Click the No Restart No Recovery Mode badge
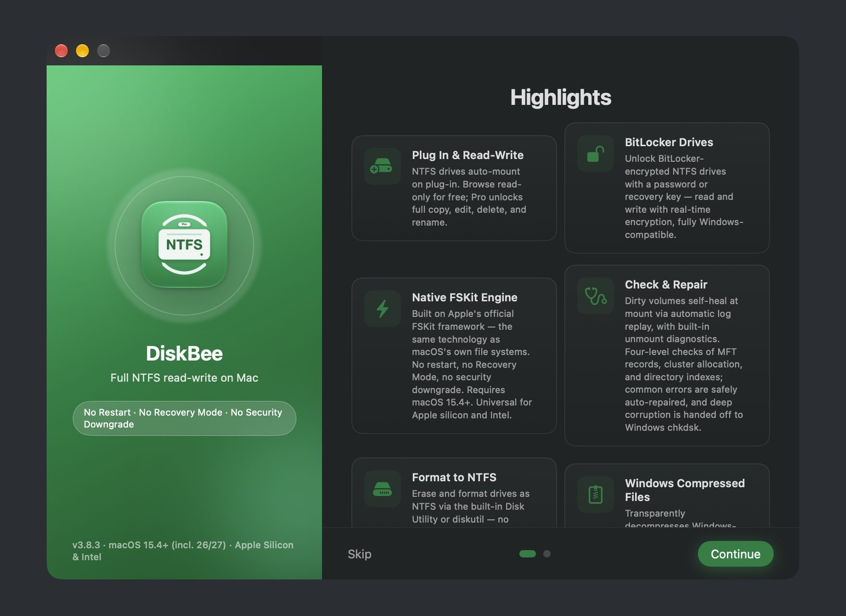846x616 pixels. pos(184,419)
